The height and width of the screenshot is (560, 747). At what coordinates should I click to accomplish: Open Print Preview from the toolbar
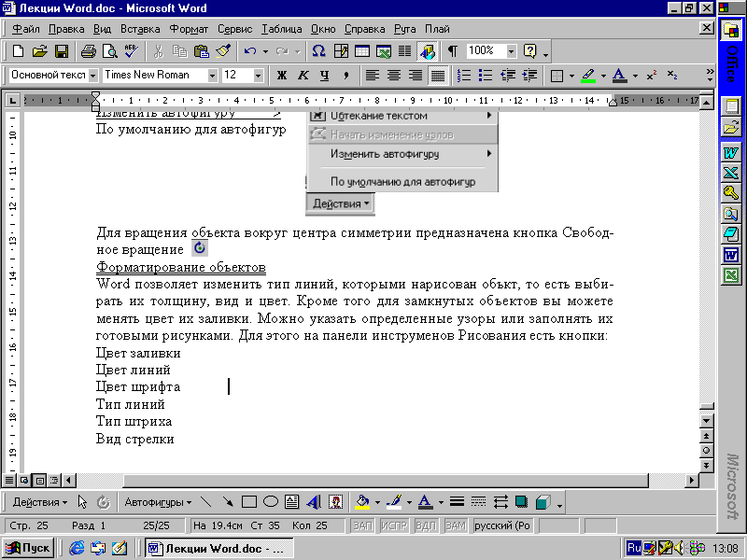[109, 51]
